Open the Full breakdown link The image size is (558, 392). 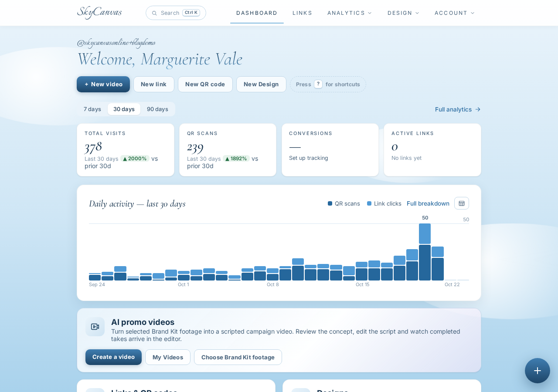click(x=428, y=203)
